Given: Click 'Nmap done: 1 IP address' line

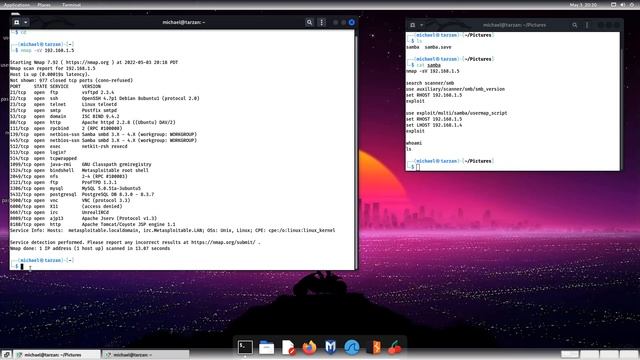Looking at the screenshot, I should pos(90,248).
